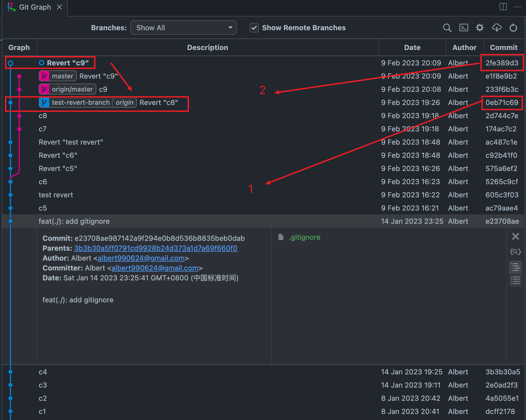526x420 pixels.
Task: Click the Graph column header
Action: tap(19, 48)
